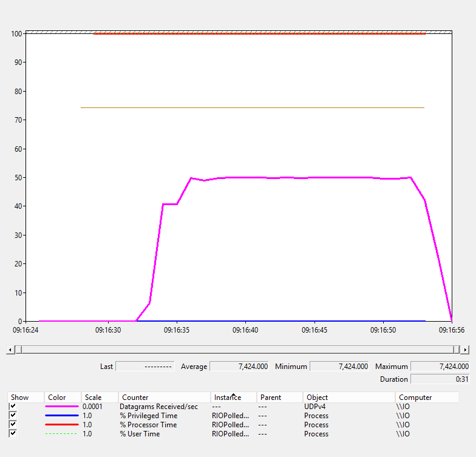Toggle Show checkbox for % Privileged Time
This screenshot has width=476, height=457.
click(13, 415)
